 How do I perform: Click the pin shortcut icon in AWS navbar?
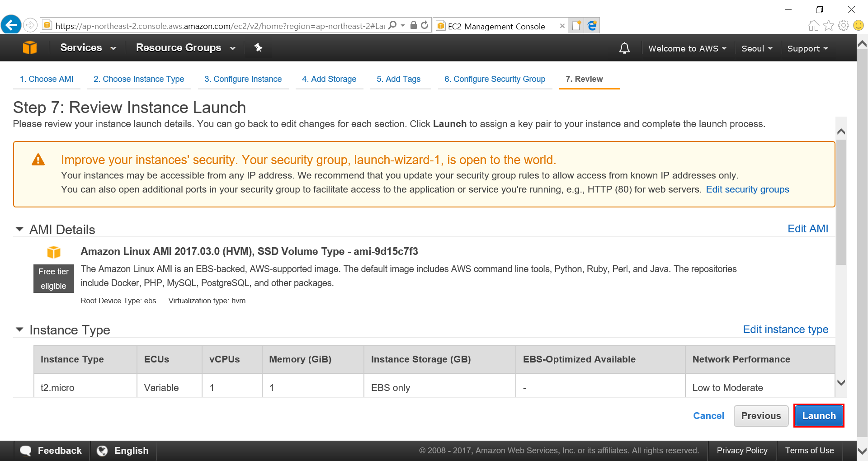click(x=258, y=47)
